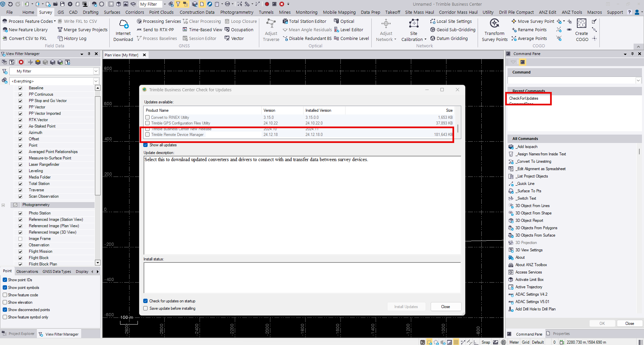644x345 pixels.
Task: Open the Site Calibration tool
Action: pos(414,30)
